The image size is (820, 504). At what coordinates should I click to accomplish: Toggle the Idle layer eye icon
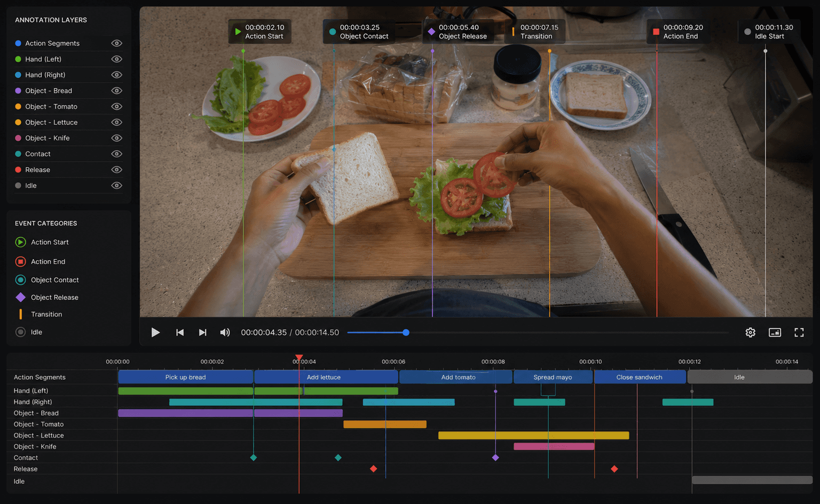[x=116, y=186]
